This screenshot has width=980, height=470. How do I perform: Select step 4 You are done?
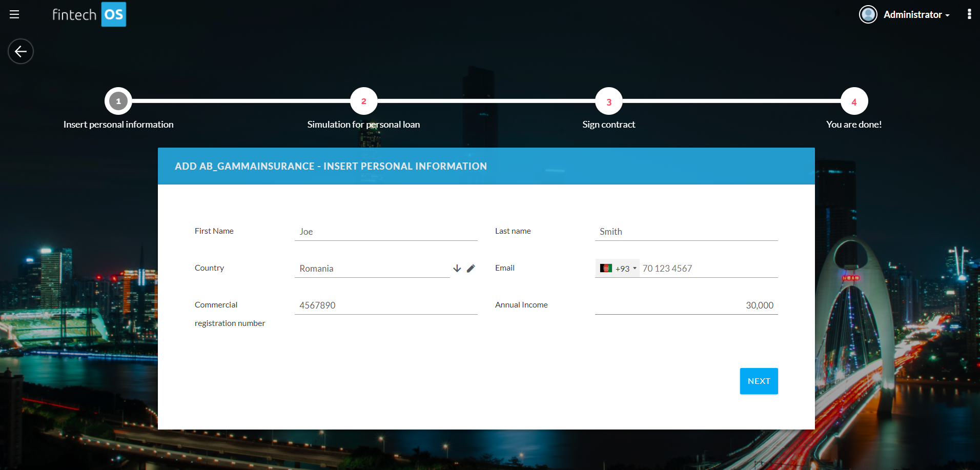pos(854,101)
